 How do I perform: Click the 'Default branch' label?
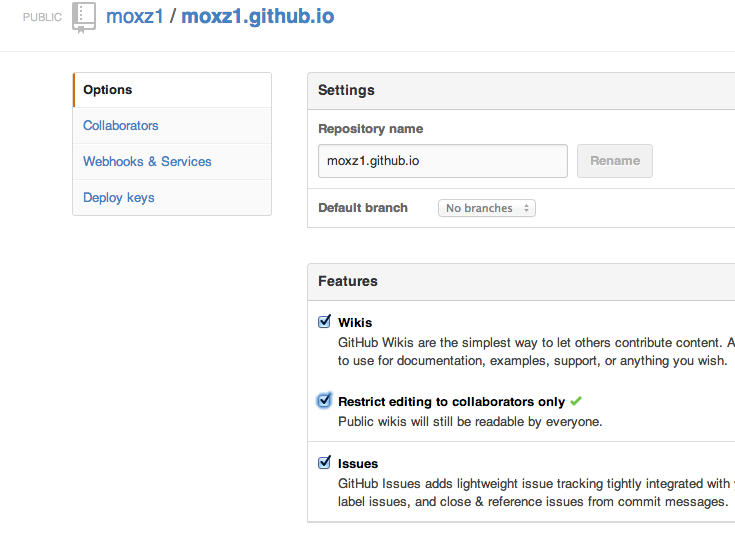click(363, 208)
